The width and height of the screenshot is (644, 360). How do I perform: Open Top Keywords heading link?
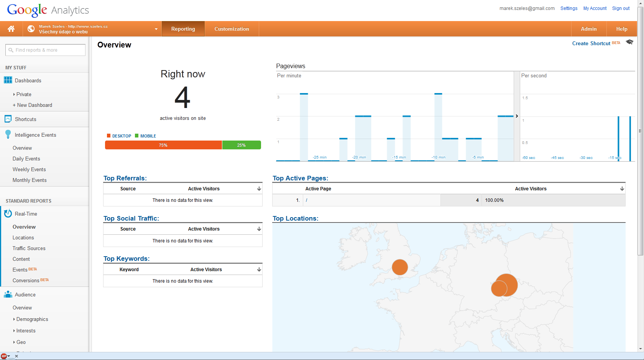127,259
